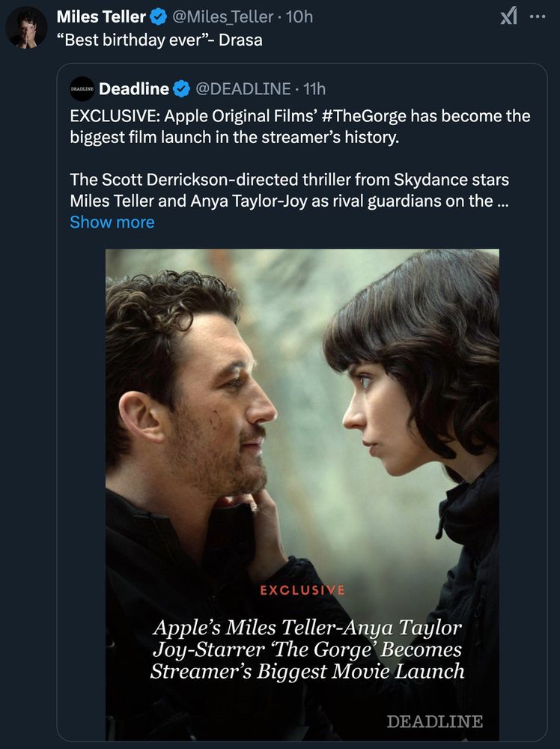The image size is (560, 749).
Task: Expand quoted tweet with Show more
Action: coord(112,222)
